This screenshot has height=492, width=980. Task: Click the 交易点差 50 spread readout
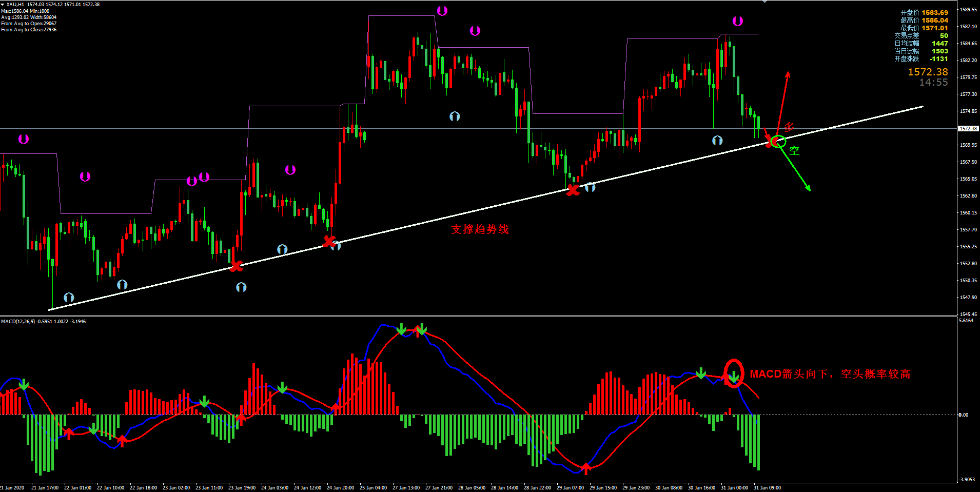tap(921, 35)
